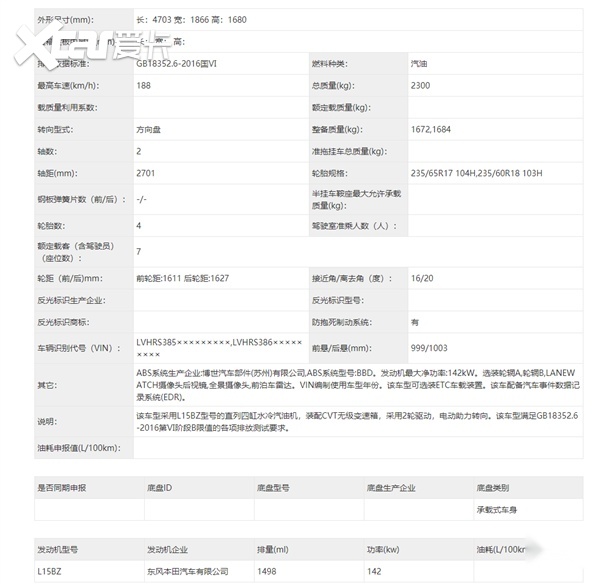600x584 pixels.
Task: Select the 前悬/后悬(mm) label
Action: [x=341, y=348]
